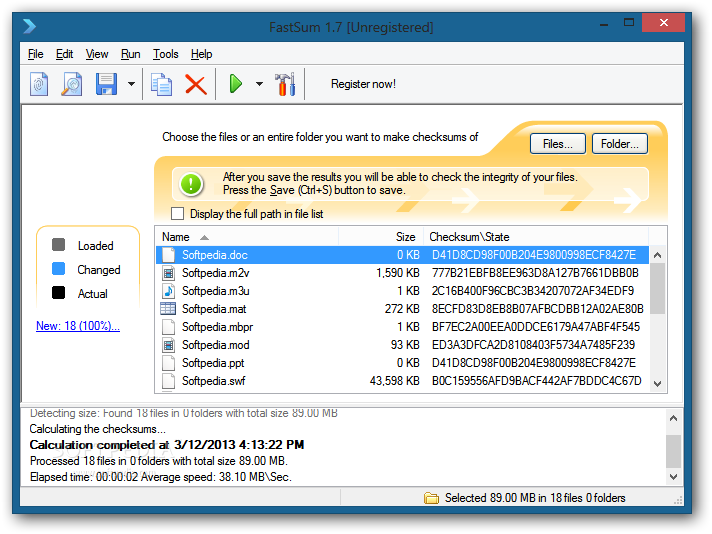The image size is (712, 534).
Task: Click the 43,598 KB size cell
Action: (395, 381)
